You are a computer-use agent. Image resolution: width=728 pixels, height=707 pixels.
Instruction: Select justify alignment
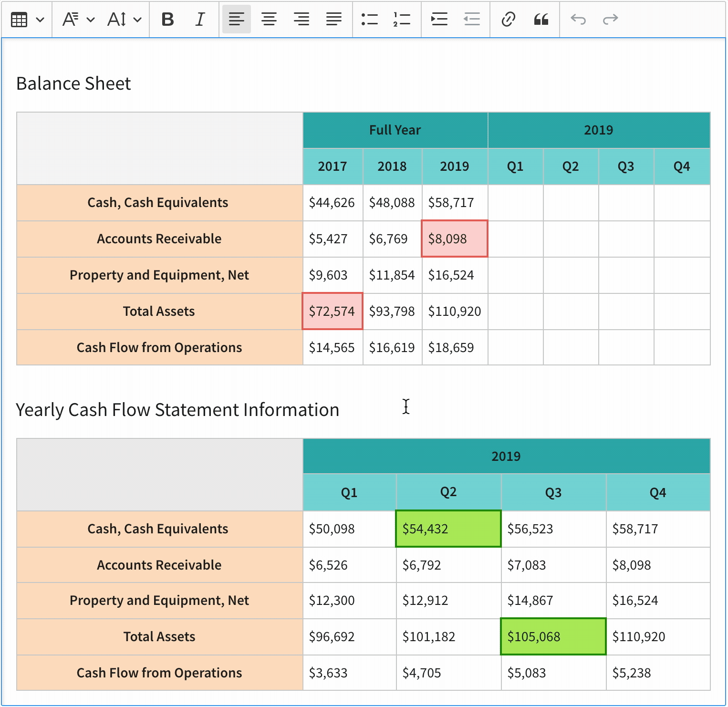pyautogui.click(x=334, y=19)
